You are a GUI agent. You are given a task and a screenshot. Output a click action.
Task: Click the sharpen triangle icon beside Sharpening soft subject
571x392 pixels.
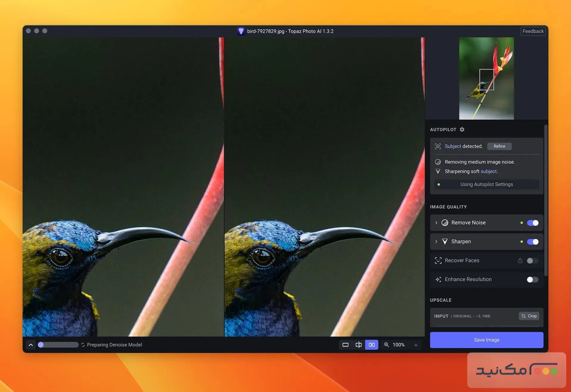(x=438, y=171)
